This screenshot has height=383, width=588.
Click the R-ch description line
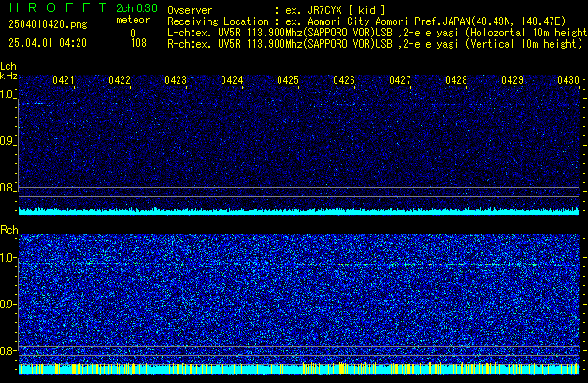pyautogui.click(x=375, y=44)
